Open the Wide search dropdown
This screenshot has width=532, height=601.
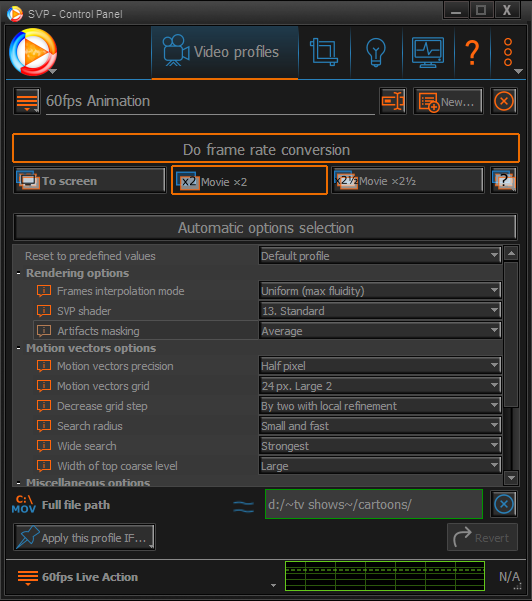click(x=380, y=446)
